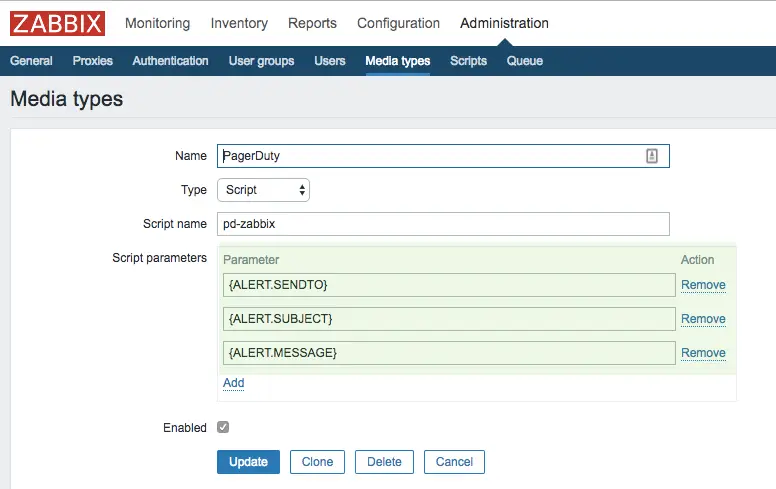
Task: Toggle the Enabled checkbox
Action: [x=223, y=427]
